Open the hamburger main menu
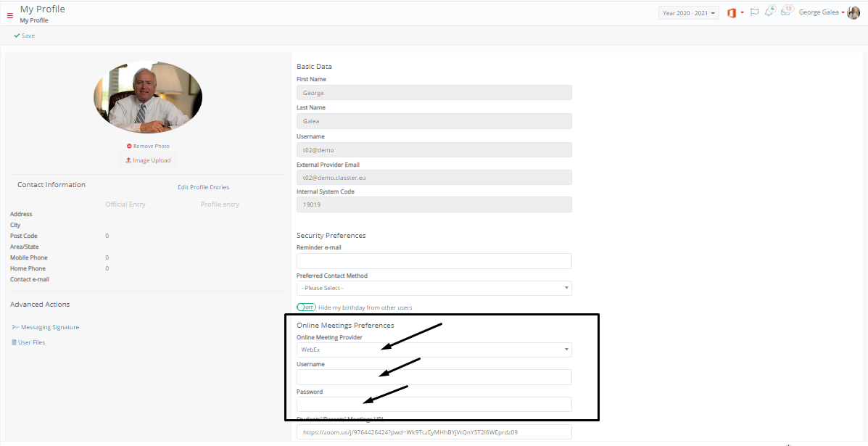This screenshot has height=446, width=868. [10, 15]
